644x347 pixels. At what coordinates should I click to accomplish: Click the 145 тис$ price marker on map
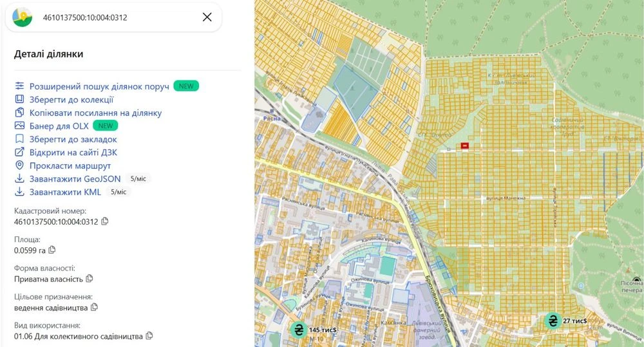(299, 330)
